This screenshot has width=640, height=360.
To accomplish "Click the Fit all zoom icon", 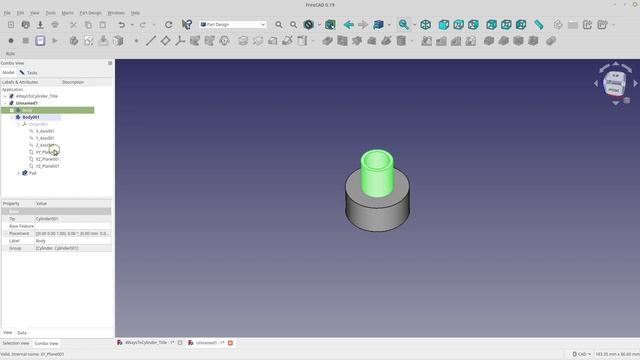I will (279, 24).
